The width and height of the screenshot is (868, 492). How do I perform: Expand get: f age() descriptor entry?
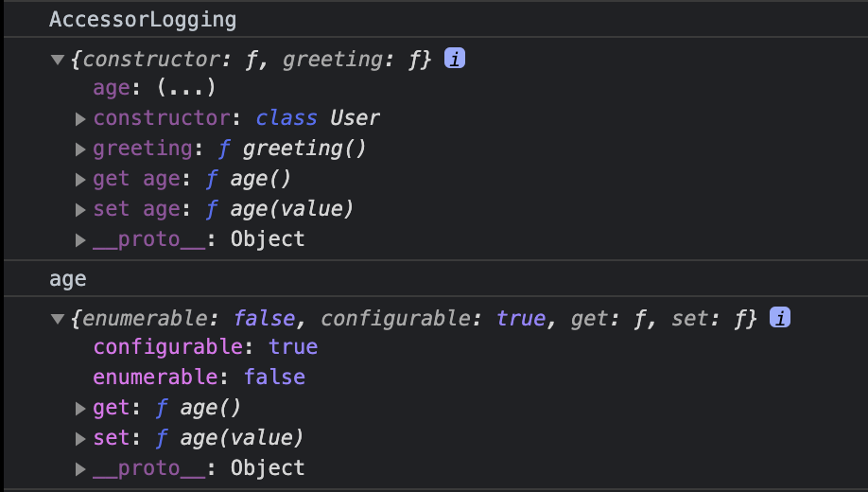(x=80, y=409)
